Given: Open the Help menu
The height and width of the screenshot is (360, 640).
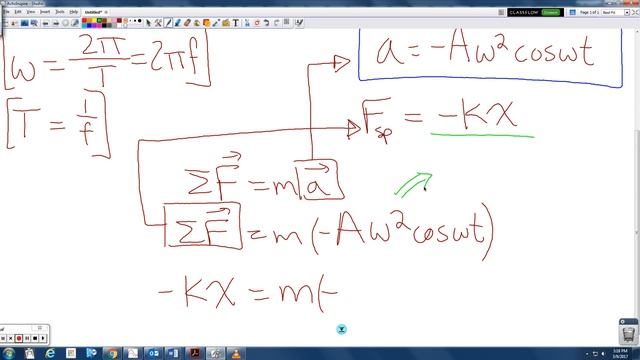Looking at the screenshot, I should pyautogui.click(x=73, y=12).
